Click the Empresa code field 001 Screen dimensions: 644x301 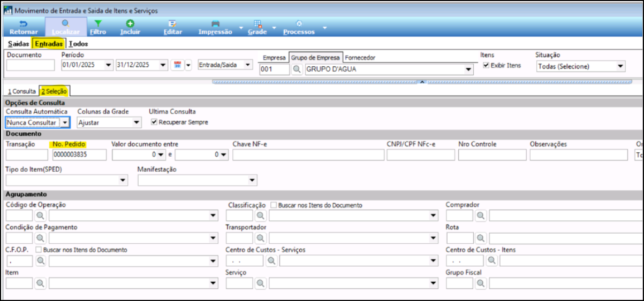[275, 70]
